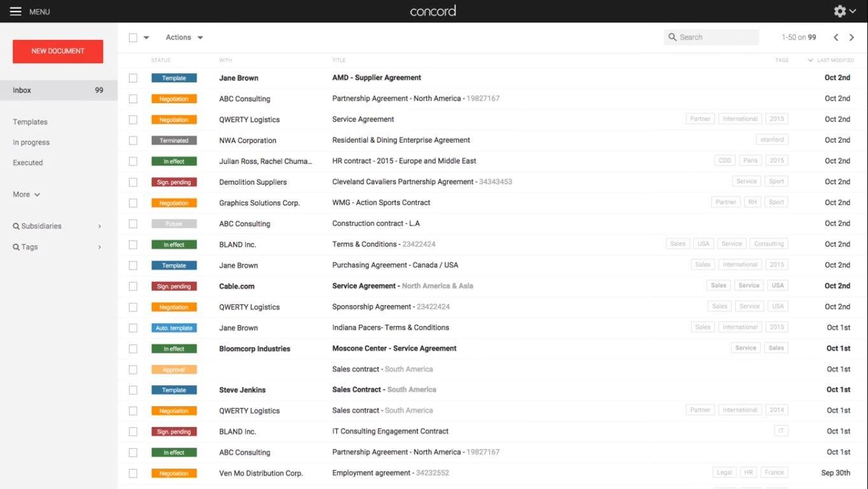The image size is (868, 489).
Task: Click the NEW DOCUMENT button
Action: coord(58,51)
